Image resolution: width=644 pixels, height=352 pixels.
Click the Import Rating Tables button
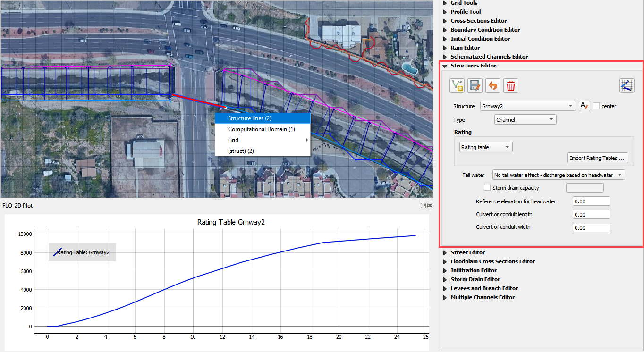click(x=597, y=158)
